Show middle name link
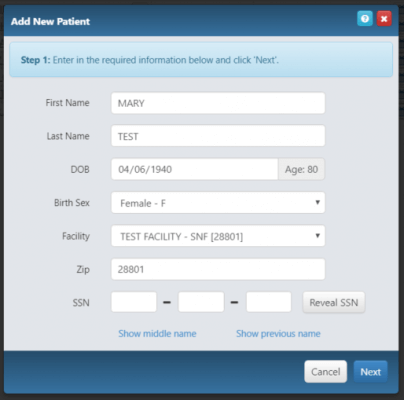This screenshot has height=400, width=404. click(157, 334)
